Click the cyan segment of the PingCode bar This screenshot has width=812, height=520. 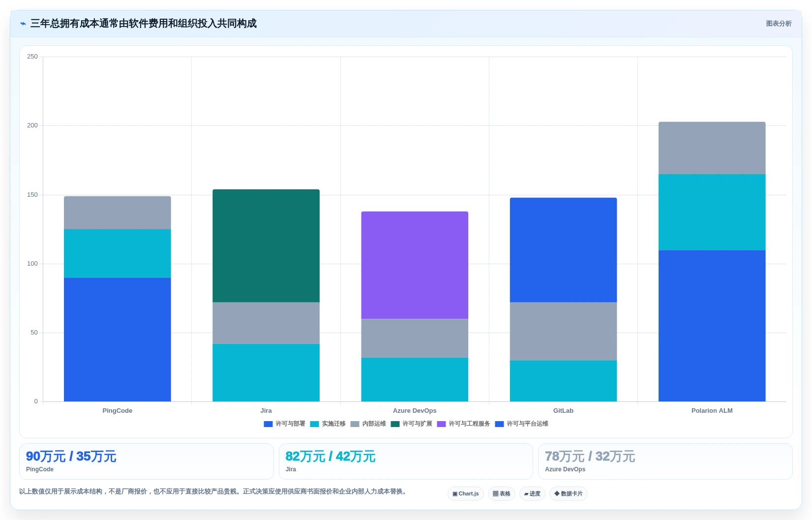[x=118, y=253]
